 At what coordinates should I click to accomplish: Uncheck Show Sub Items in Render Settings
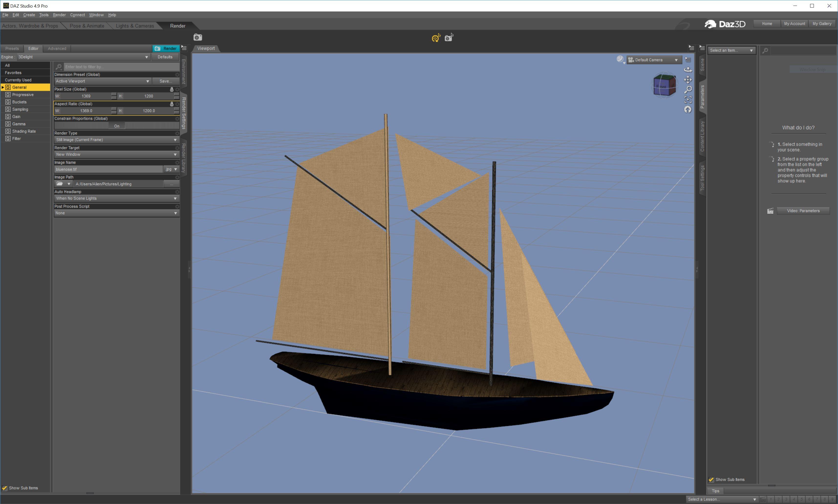[5, 488]
